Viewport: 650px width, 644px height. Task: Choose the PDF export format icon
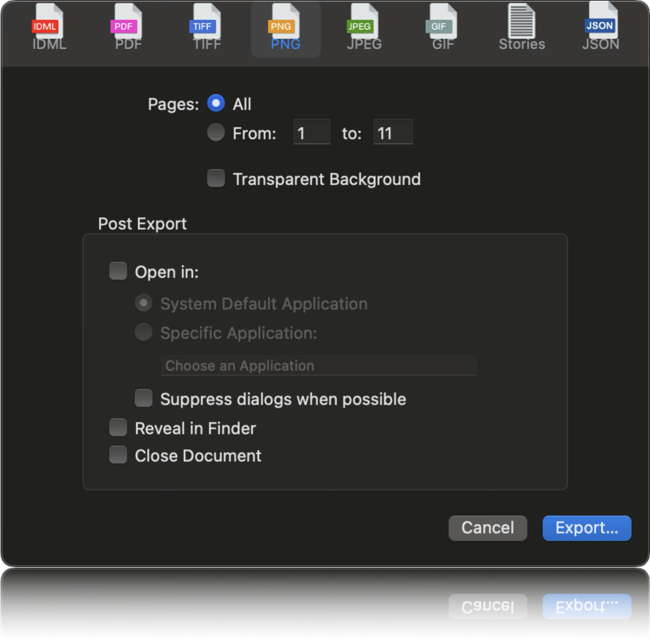128,27
